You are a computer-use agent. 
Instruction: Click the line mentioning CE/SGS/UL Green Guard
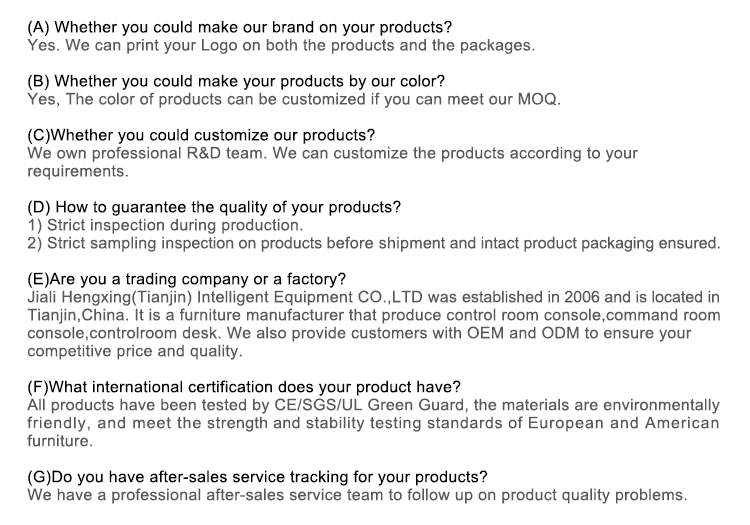[x=373, y=405]
